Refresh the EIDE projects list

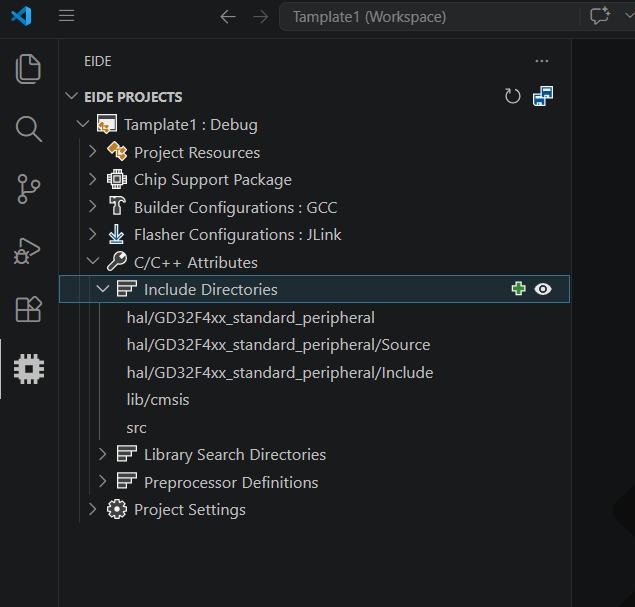pos(513,96)
